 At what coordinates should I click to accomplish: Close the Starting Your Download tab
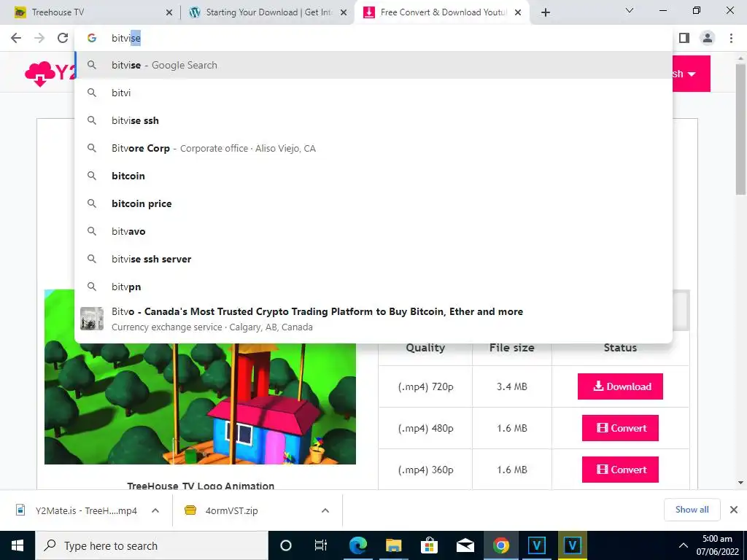coord(344,13)
